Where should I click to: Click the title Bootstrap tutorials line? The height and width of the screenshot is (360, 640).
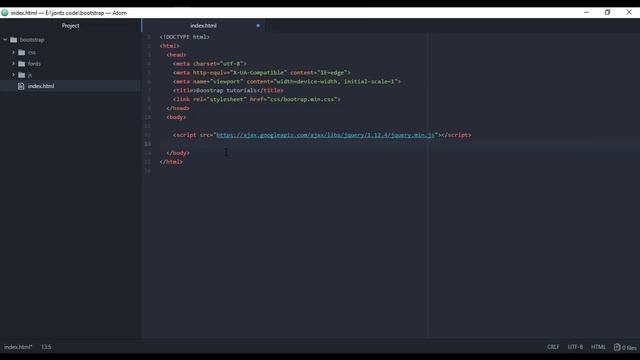(x=228, y=90)
